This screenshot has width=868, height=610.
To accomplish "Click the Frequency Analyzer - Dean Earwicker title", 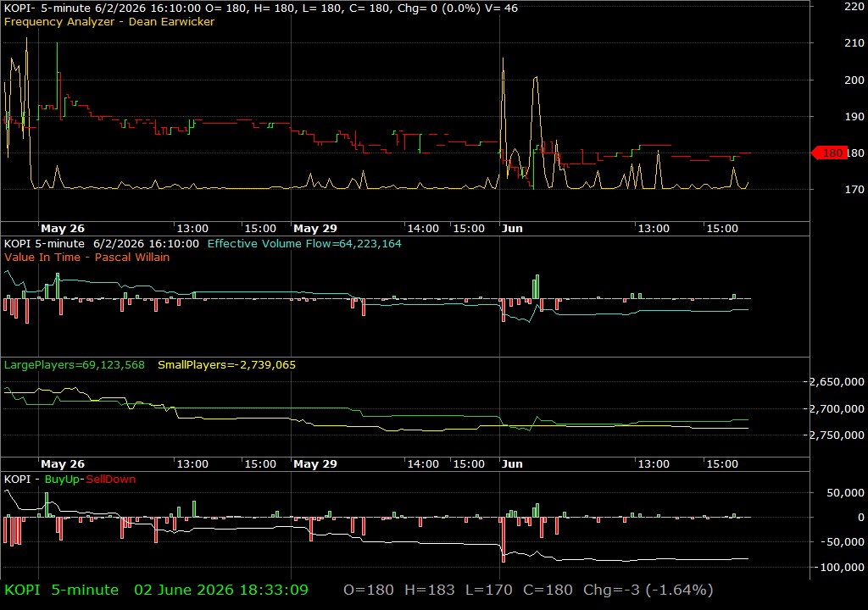I will click(109, 21).
